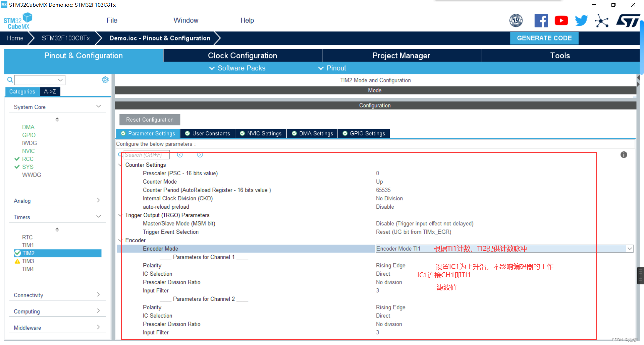Open the Encoder Mode dropdown

pyautogui.click(x=630, y=249)
